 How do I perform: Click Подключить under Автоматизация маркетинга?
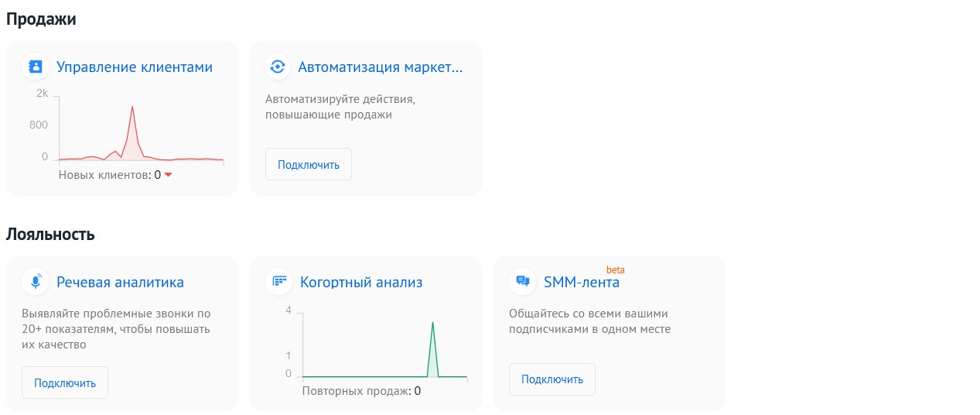click(x=309, y=164)
